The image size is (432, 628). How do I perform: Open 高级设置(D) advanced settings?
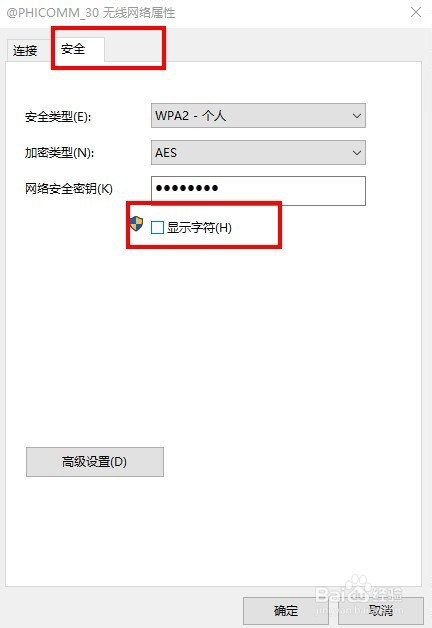pyautogui.click(x=95, y=462)
